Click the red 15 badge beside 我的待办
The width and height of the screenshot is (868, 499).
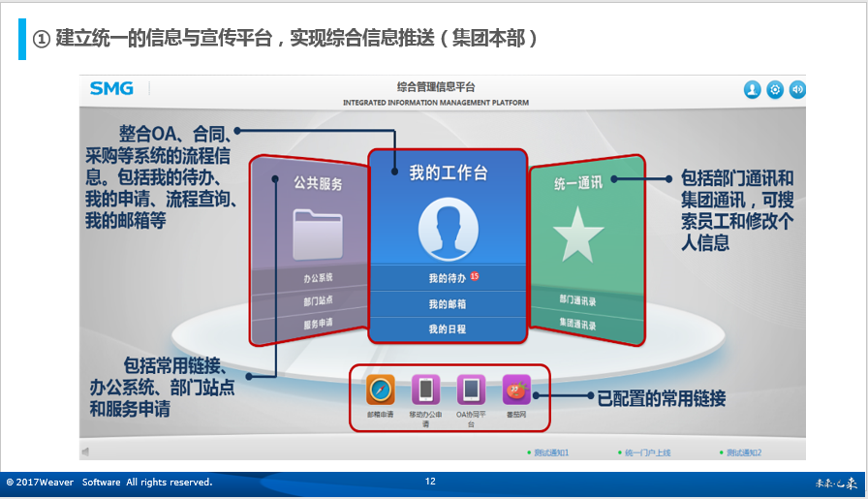point(475,276)
